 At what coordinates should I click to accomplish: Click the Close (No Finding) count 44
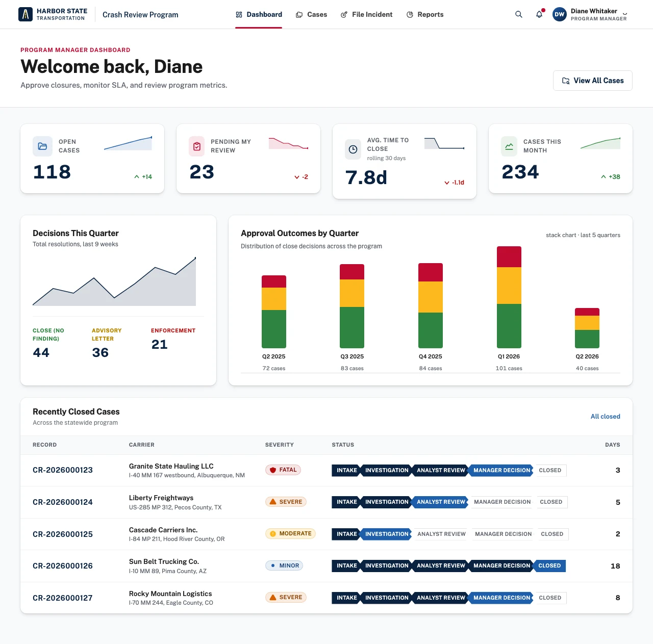[x=41, y=353]
